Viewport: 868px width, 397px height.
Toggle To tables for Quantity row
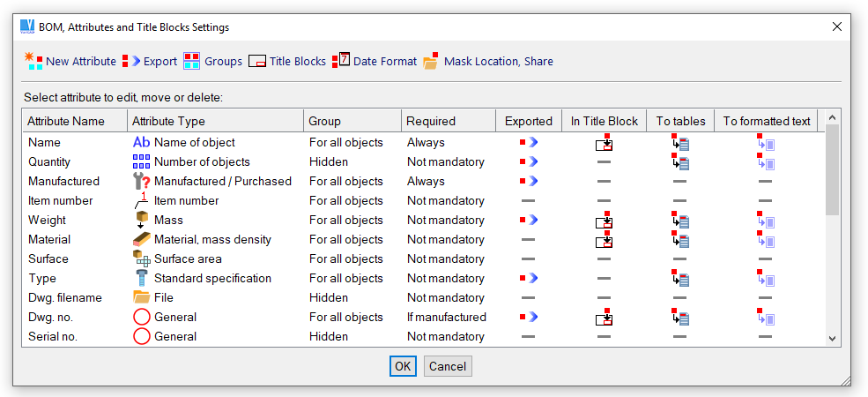pyautogui.click(x=679, y=162)
